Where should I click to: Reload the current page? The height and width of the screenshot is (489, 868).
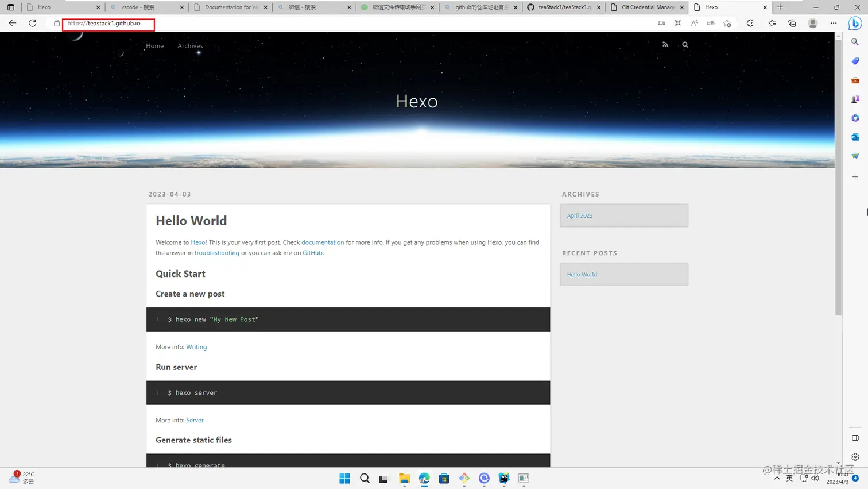[x=33, y=23]
